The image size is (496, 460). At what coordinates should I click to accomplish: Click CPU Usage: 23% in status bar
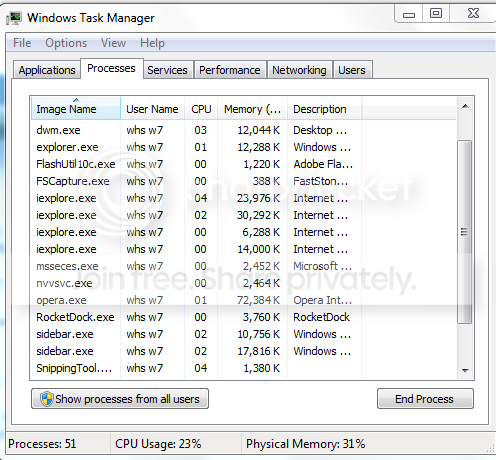158,444
